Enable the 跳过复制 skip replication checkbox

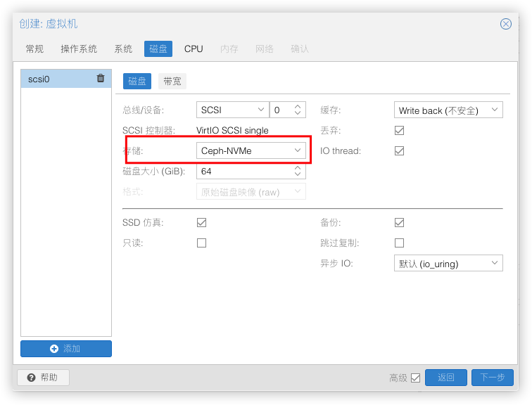399,243
